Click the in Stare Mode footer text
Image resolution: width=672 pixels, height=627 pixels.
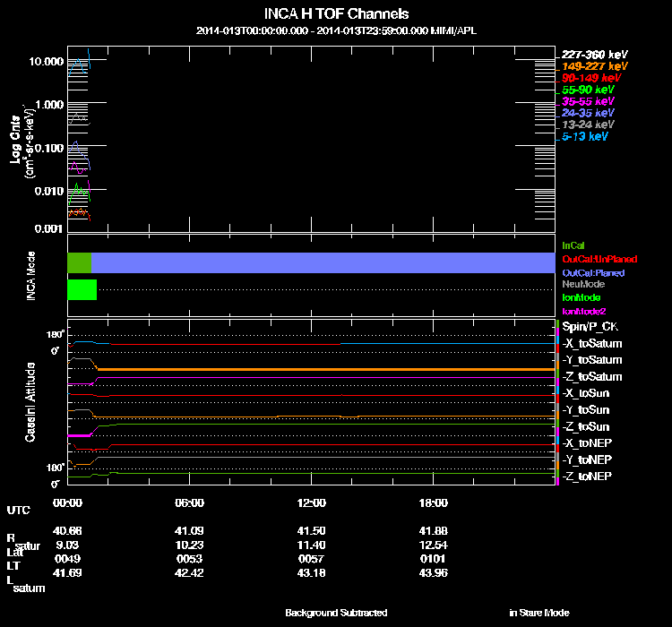pyautogui.click(x=538, y=613)
